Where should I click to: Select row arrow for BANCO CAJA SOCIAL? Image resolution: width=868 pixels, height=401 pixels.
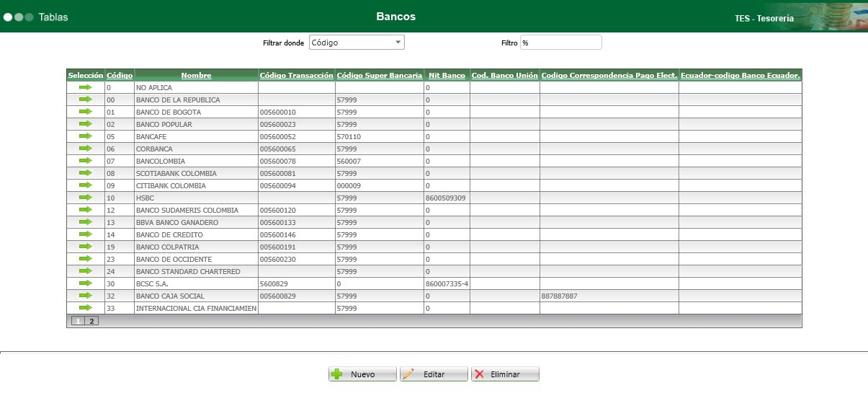pyautogui.click(x=86, y=296)
